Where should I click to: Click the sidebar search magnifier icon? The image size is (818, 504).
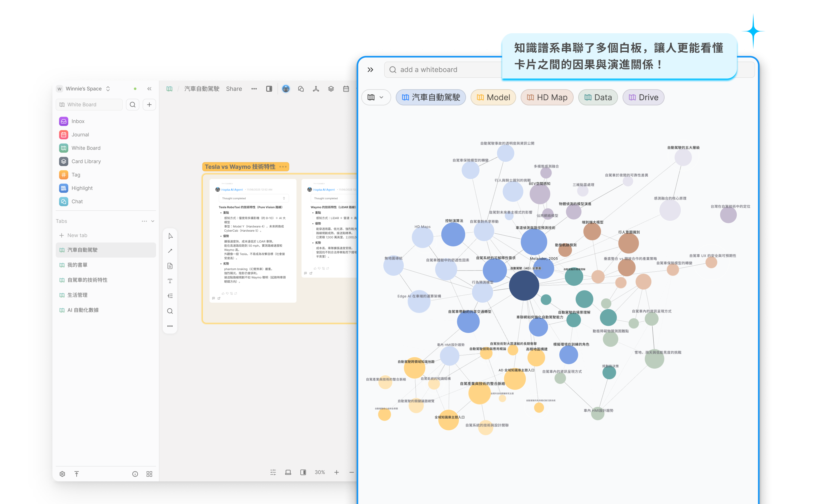132,105
